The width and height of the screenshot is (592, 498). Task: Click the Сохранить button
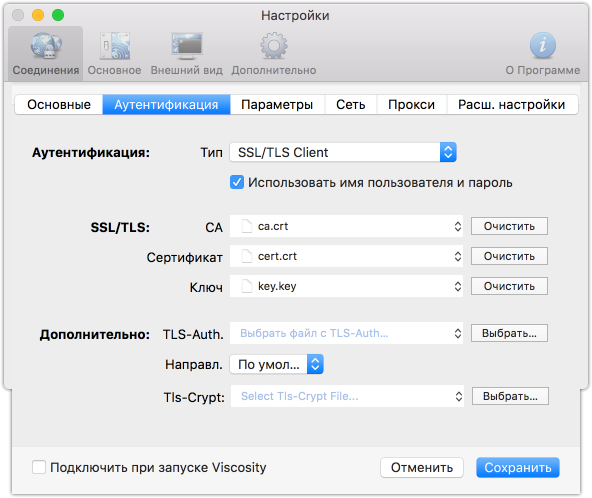pos(518,467)
